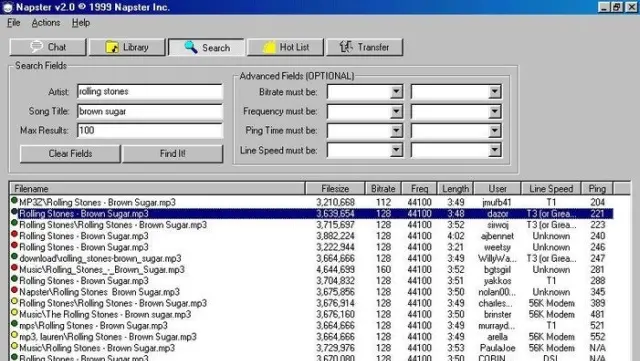The image size is (640, 361).
Task: Open the Actions menu
Action: pyautogui.click(x=46, y=23)
